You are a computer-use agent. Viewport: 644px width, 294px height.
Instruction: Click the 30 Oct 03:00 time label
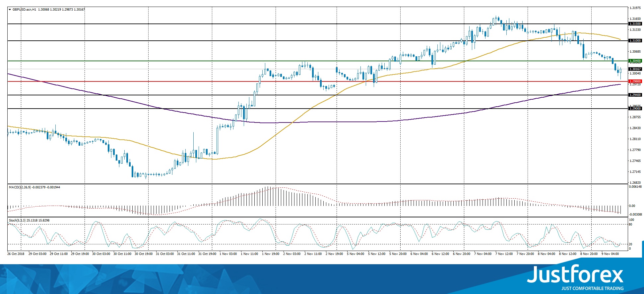tap(101, 254)
